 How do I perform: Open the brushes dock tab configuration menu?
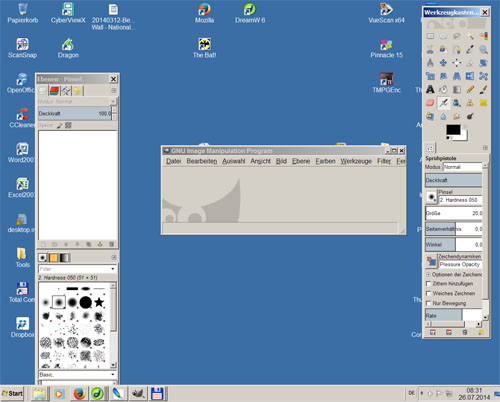[114, 257]
